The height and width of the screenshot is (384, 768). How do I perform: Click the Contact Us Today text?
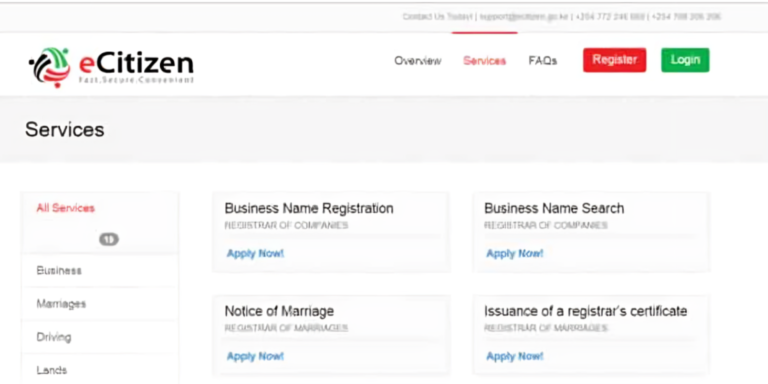[x=437, y=17]
